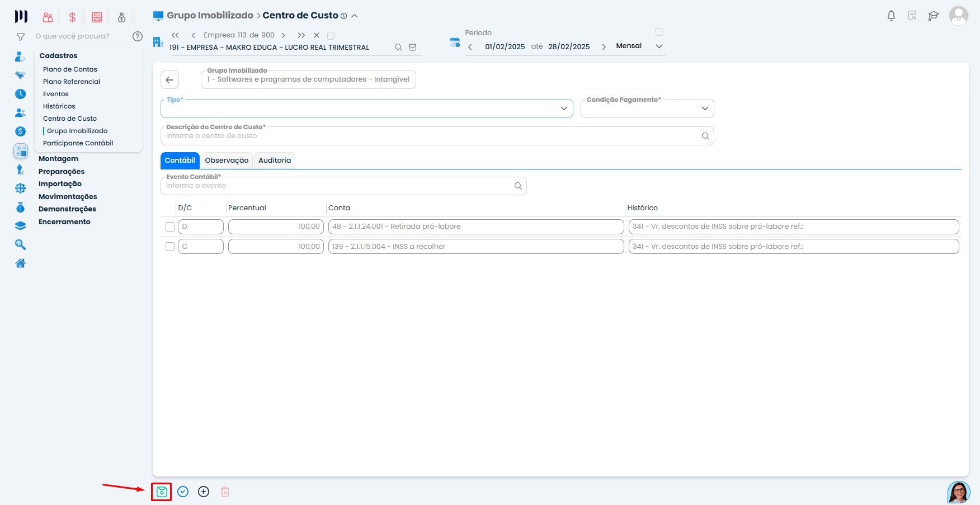Toggle the checkbox beside Período
This screenshot has height=505, width=980.
coord(659,32)
